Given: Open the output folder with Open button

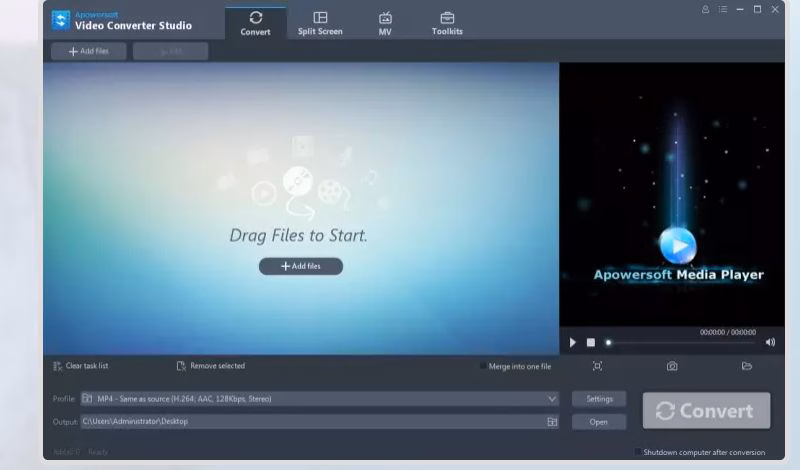Looking at the screenshot, I should click(x=599, y=422).
